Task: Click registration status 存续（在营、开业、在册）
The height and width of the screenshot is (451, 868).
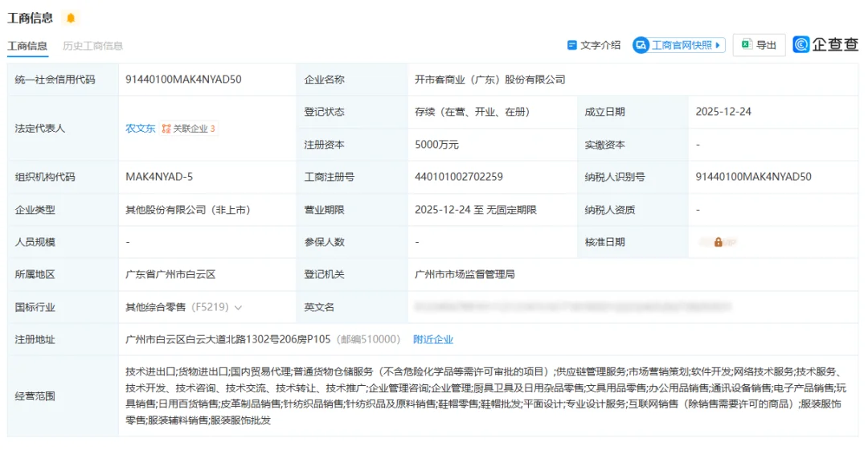Action: (x=473, y=112)
